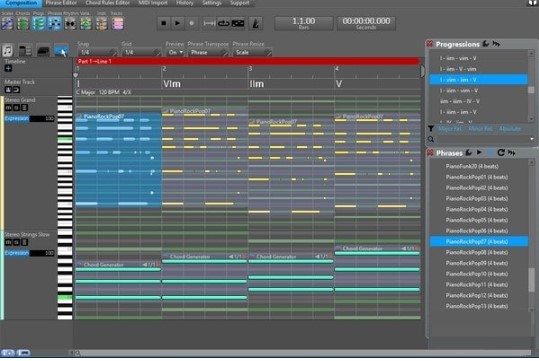Close the Phrases panel
This screenshot has height=361, width=539.
coord(430,153)
